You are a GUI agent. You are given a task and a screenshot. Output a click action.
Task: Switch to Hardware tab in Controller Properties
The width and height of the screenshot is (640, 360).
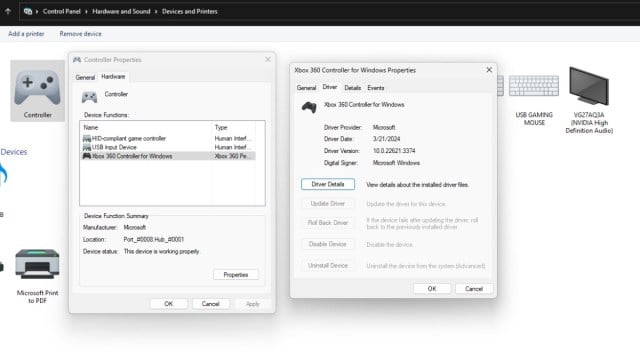point(113,77)
